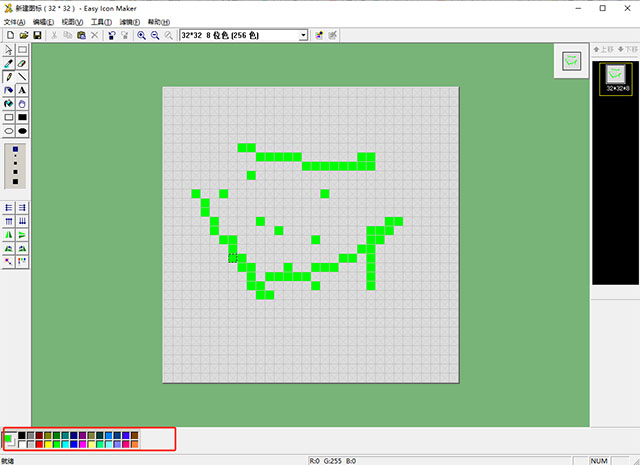Shift image left with arrows icon
Screen dimensions: 640x465
pos(9,208)
